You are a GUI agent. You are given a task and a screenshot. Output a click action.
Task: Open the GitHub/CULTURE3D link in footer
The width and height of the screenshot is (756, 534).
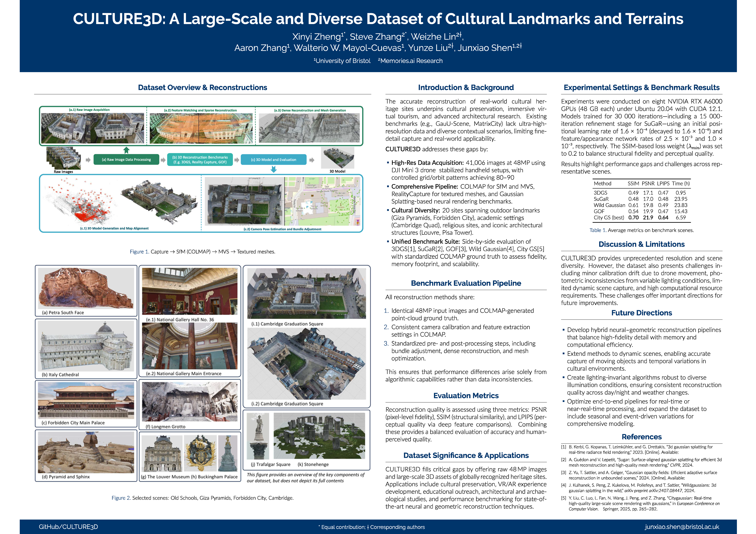tap(68, 527)
